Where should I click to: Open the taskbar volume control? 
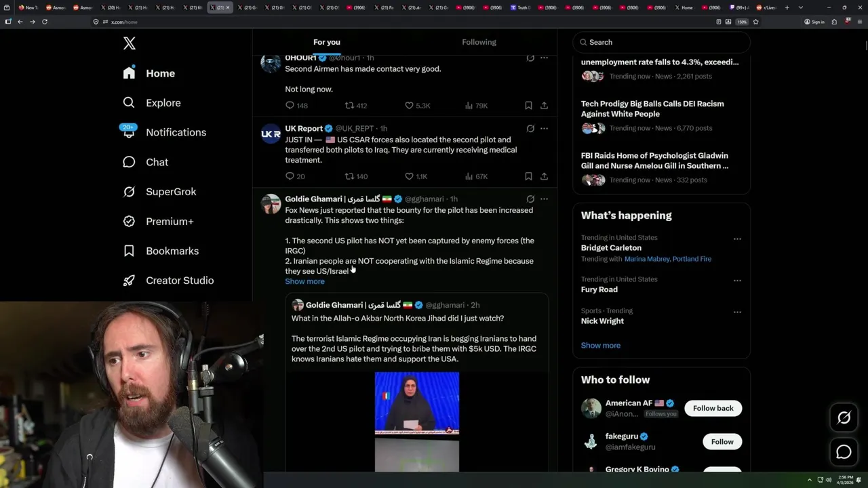pos(828,480)
